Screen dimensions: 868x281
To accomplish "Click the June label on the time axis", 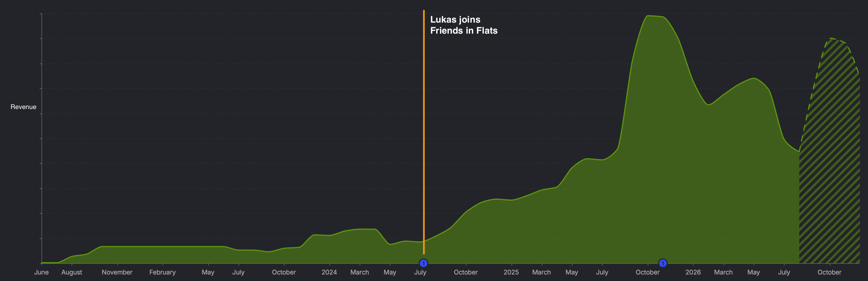I will point(41,272).
